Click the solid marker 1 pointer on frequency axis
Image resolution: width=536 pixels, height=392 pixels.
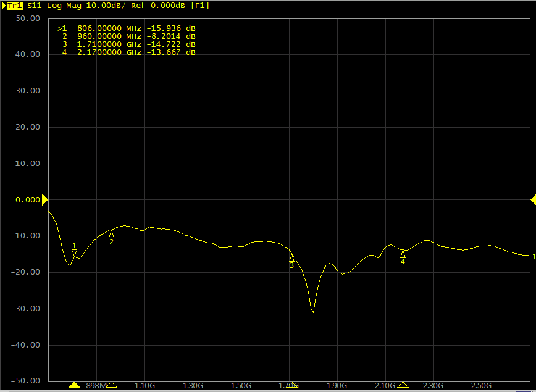pyautogui.click(x=74, y=385)
